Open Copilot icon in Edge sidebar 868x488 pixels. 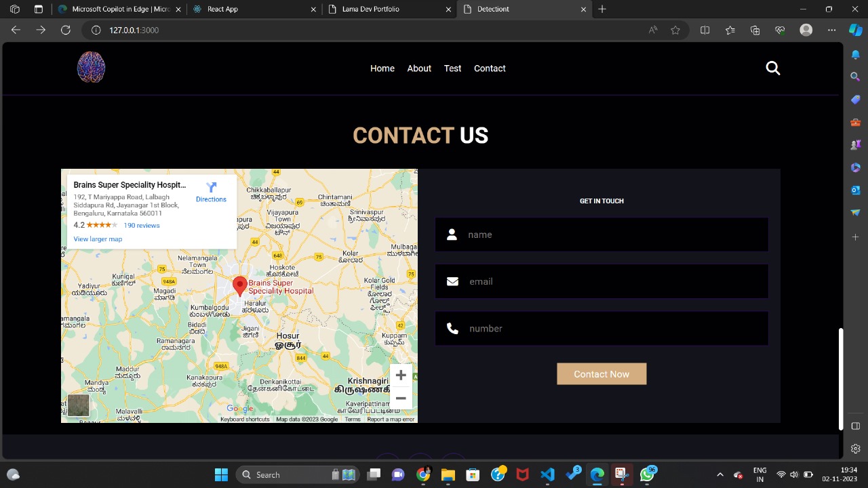[x=856, y=30]
